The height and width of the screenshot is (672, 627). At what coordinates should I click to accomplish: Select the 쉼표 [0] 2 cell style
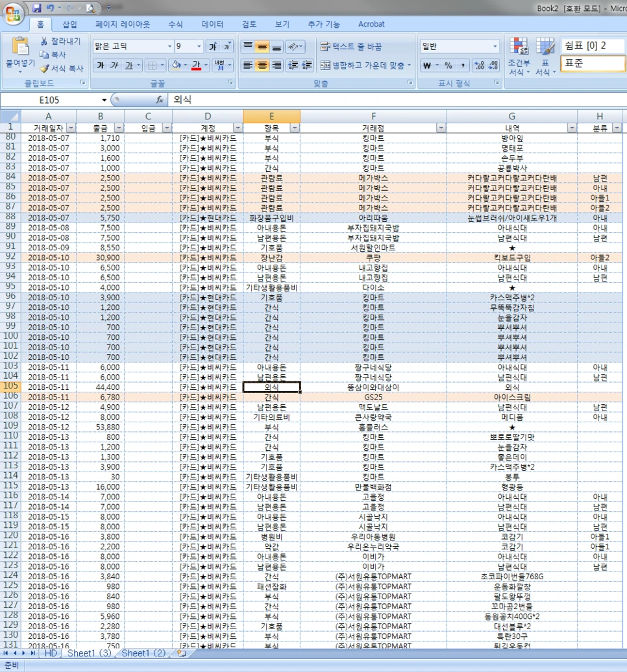pos(593,45)
